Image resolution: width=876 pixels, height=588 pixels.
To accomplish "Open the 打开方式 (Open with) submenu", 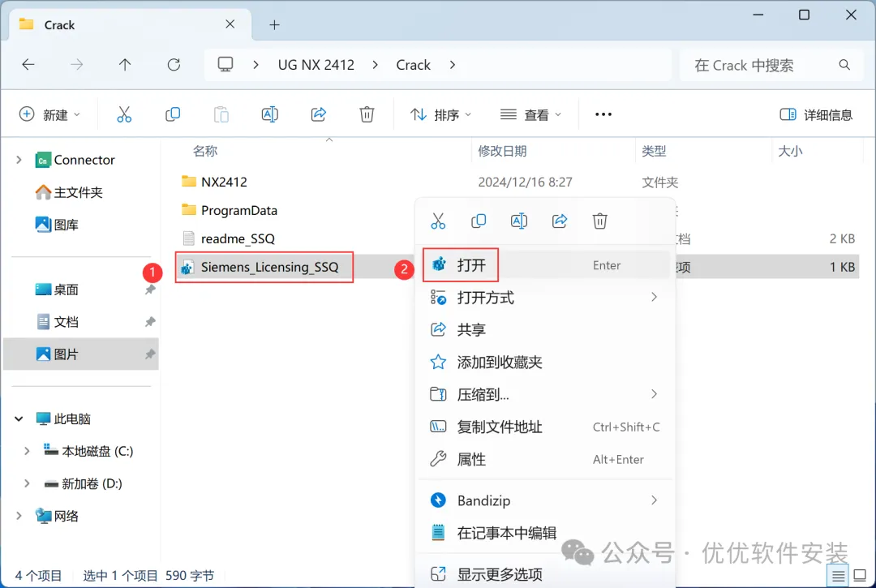I will point(545,298).
